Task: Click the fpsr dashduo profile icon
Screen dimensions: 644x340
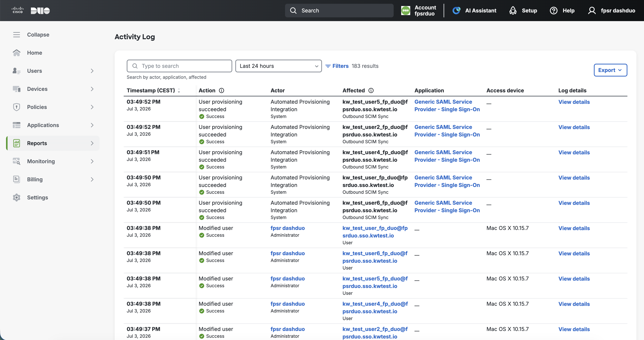Action: coord(592,11)
